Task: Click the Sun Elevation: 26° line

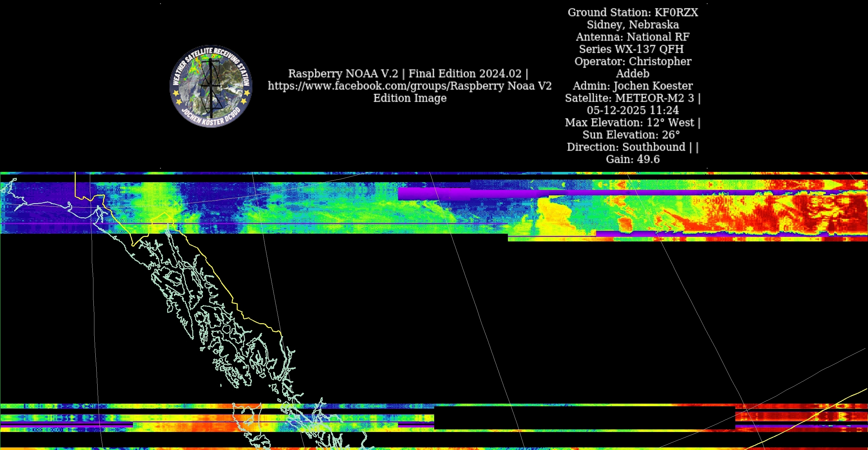Action: pyautogui.click(x=631, y=135)
